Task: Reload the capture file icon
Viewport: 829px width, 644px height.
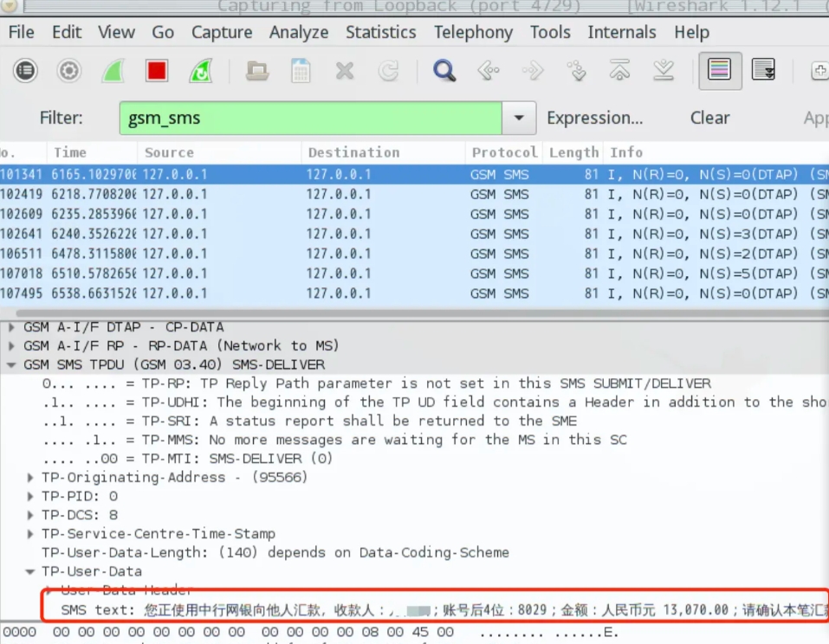Action: [x=389, y=70]
